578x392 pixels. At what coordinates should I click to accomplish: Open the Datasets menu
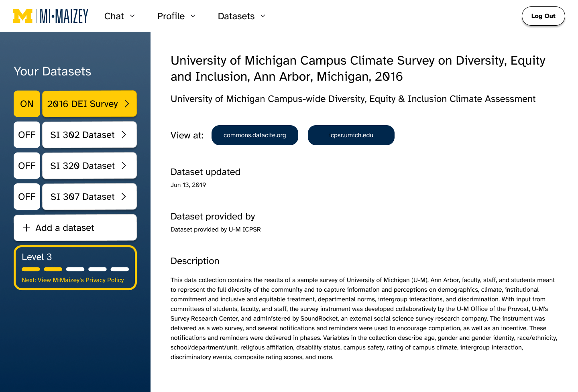pos(242,16)
